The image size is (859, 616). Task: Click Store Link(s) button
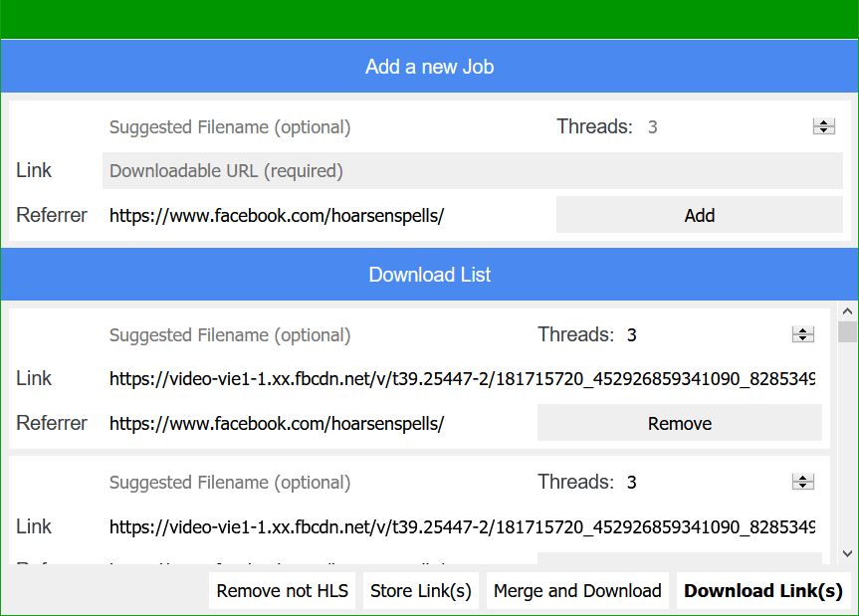pyautogui.click(x=421, y=591)
